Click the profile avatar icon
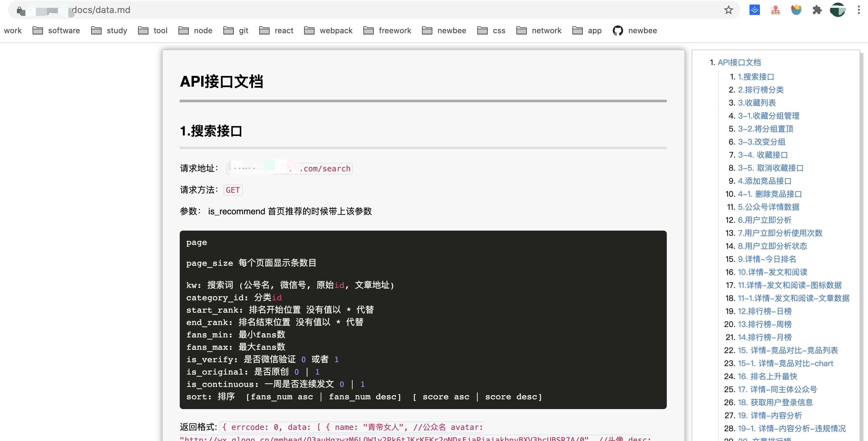868x441 pixels. 837,10
